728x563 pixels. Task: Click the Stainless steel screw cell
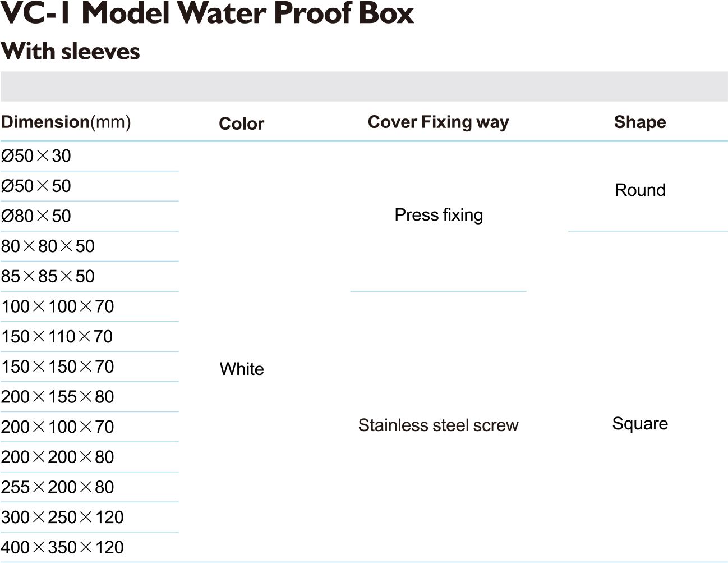[438, 425]
